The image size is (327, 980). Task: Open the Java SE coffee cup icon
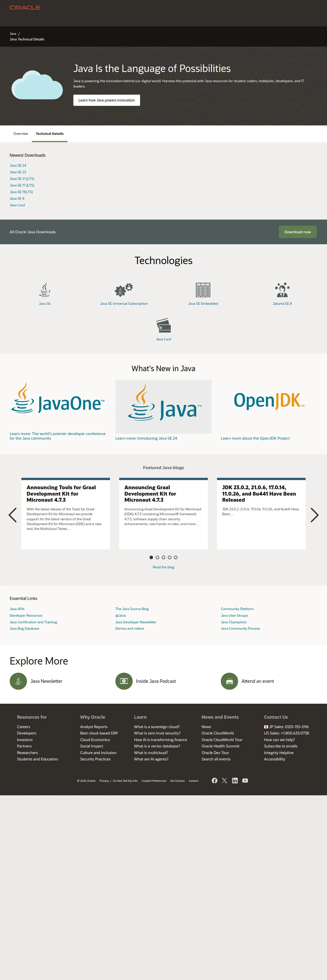(x=45, y=290)
